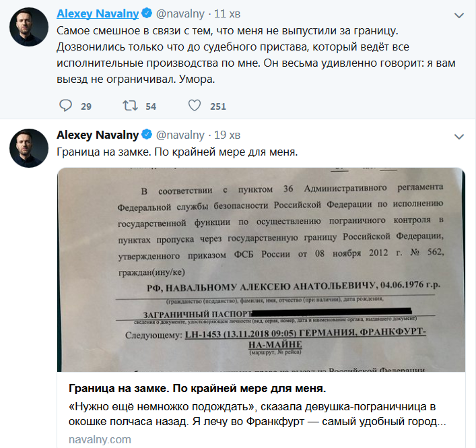This screenshot has width=476, height=448.
Task: Expand the options chevron on the 19 хв tweet
Action: (x=458, y=135)
